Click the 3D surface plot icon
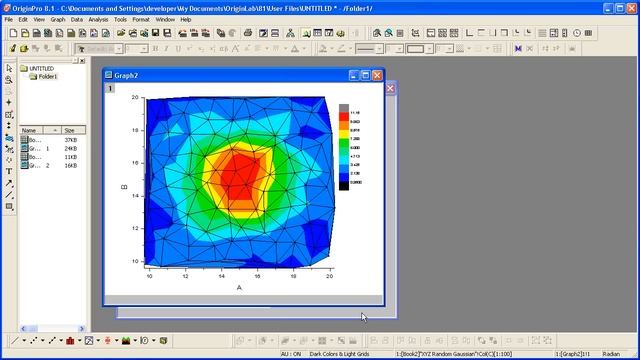 click(x=126, y=340)
